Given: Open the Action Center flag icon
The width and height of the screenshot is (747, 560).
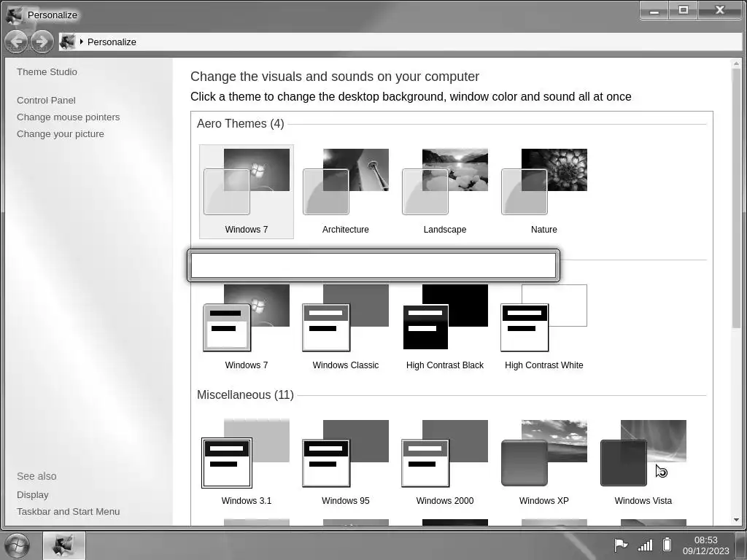Looking at the screenshot, I should pos(620,545).
